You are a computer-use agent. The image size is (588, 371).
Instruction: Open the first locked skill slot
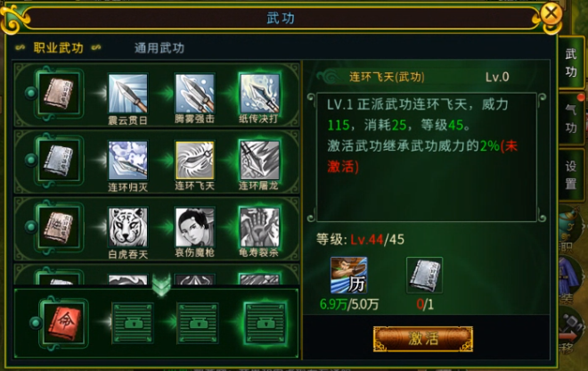(133, 324)
